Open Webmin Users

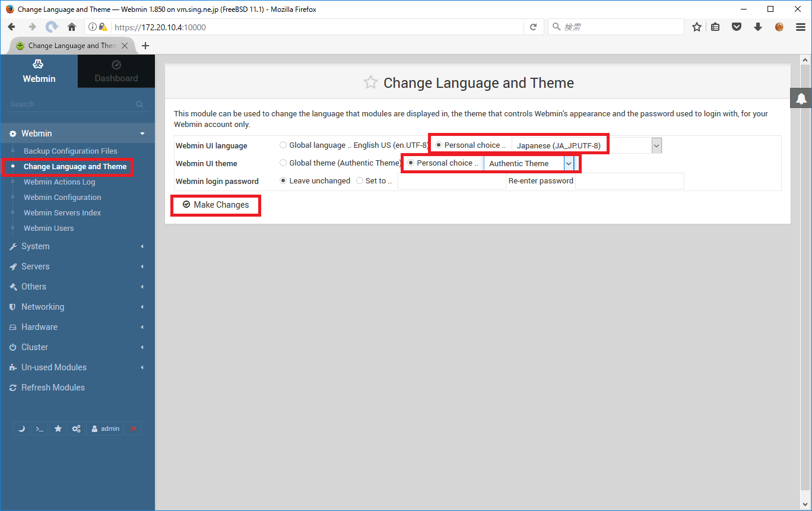pyautogui.click(x=49, y=228)
